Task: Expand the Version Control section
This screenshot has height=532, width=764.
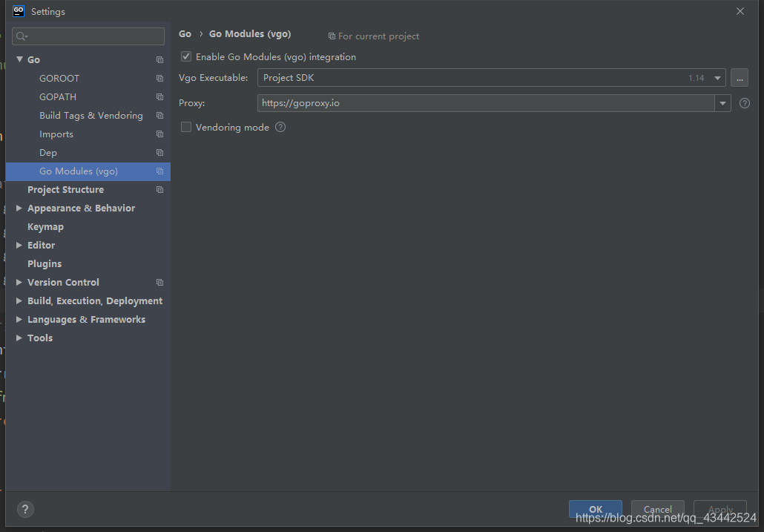Action: click(x=19, y=282)
